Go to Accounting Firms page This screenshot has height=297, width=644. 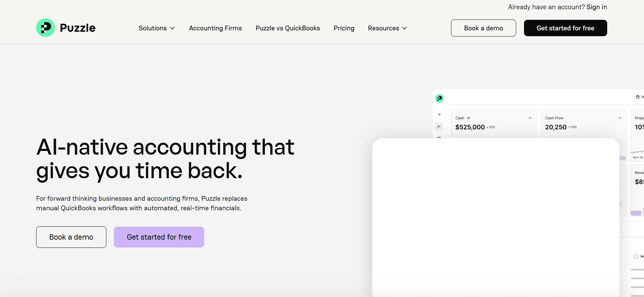[215, 28]
